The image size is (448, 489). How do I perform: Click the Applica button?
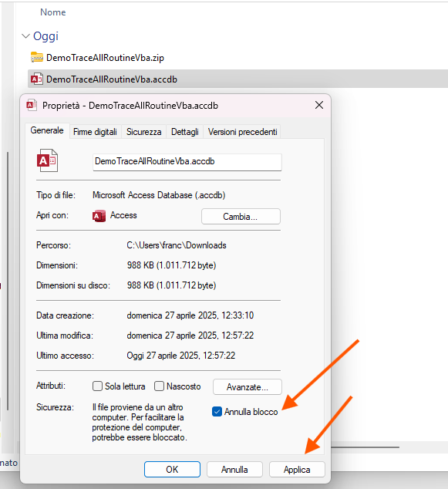tap(297, 470)
